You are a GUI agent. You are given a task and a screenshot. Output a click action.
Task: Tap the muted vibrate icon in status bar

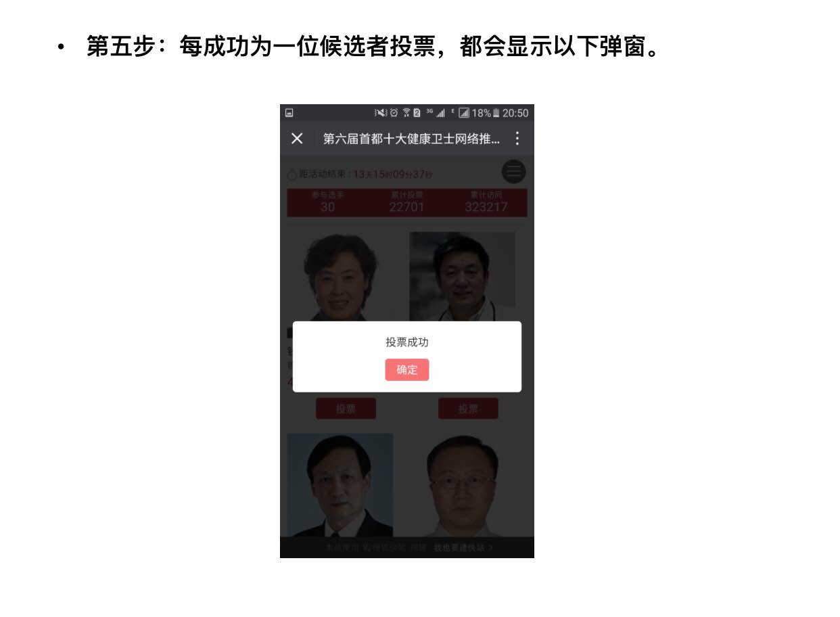[381, 112]
